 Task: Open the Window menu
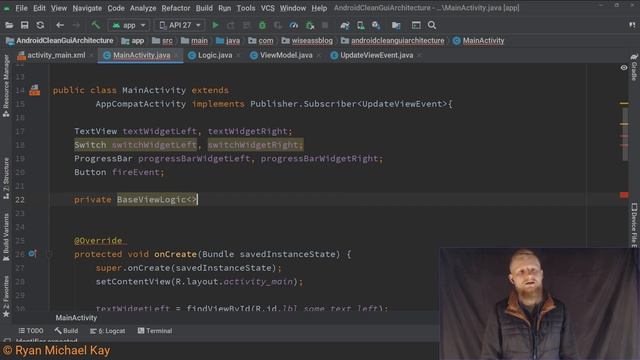[x=293, y=8]
